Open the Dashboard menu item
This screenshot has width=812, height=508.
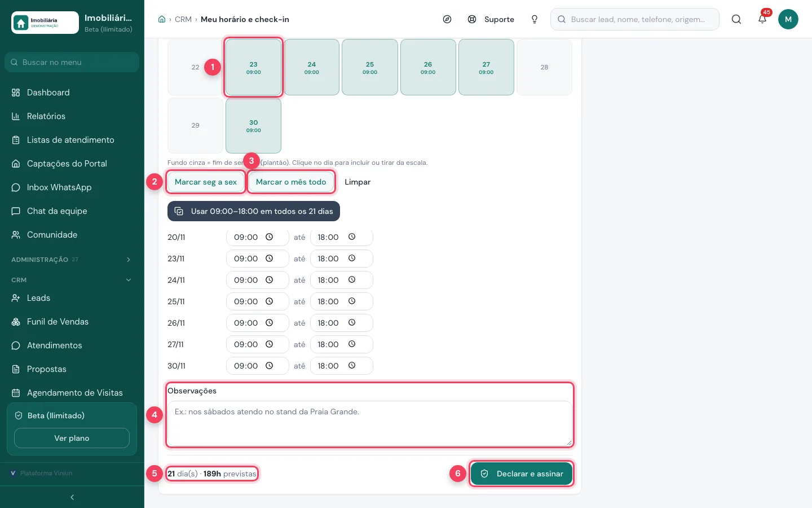(x=72, y=93)
